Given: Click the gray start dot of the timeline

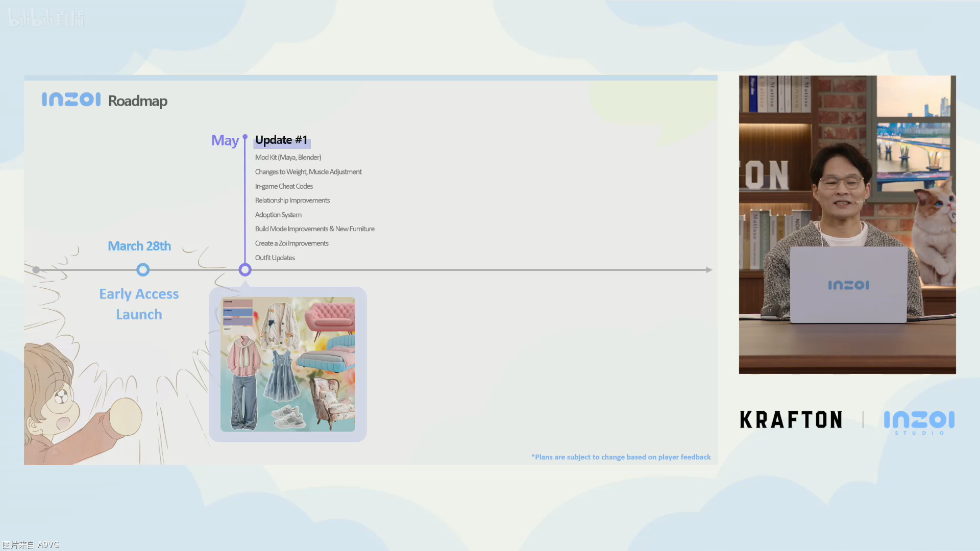Looking at the screenshot, I should 36,270.
